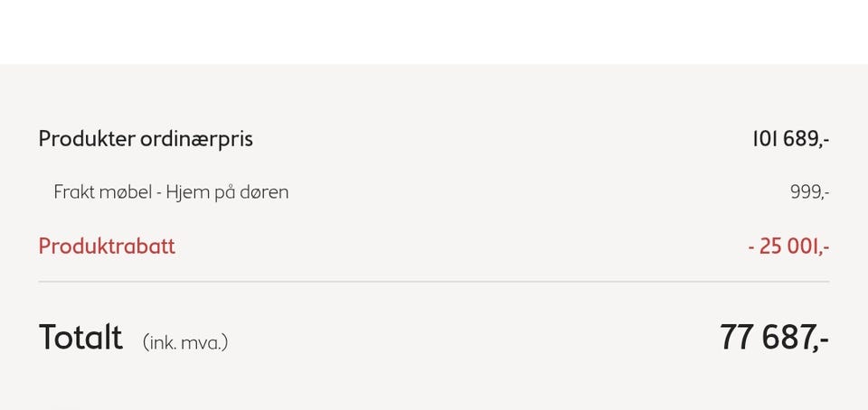Select the red Produktrabatt label
This screenshot has width=868, height=410.
coord(107,246)
